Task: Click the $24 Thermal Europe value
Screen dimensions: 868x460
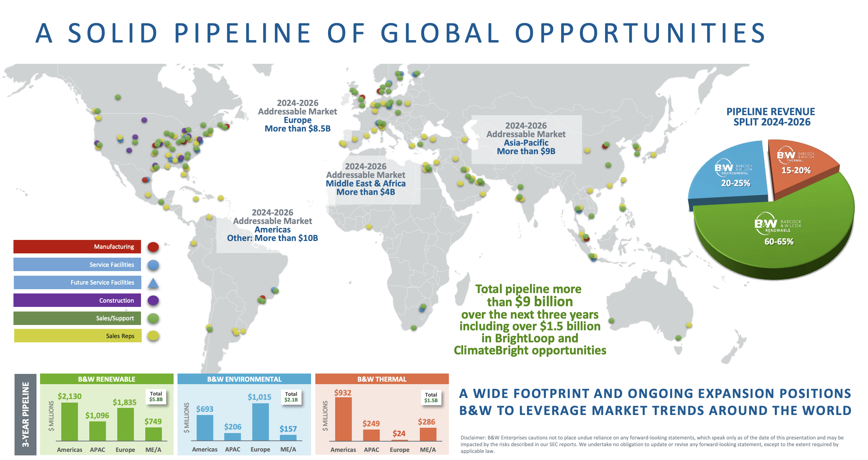Action: coord(399,433)
